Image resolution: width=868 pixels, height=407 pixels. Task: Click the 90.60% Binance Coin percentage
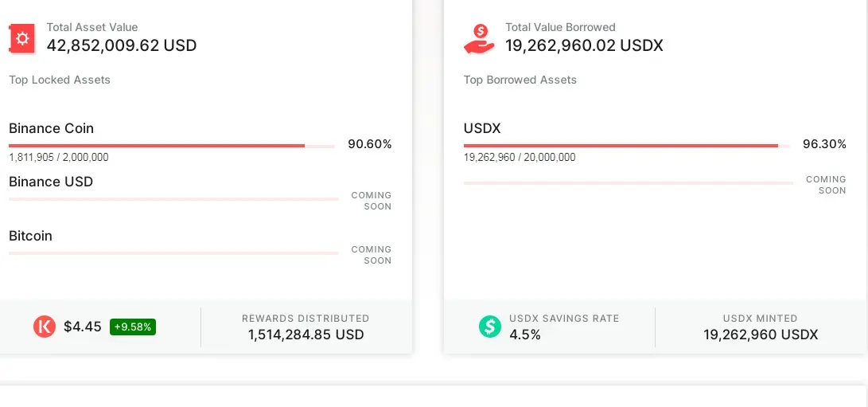tap(370, 144)
